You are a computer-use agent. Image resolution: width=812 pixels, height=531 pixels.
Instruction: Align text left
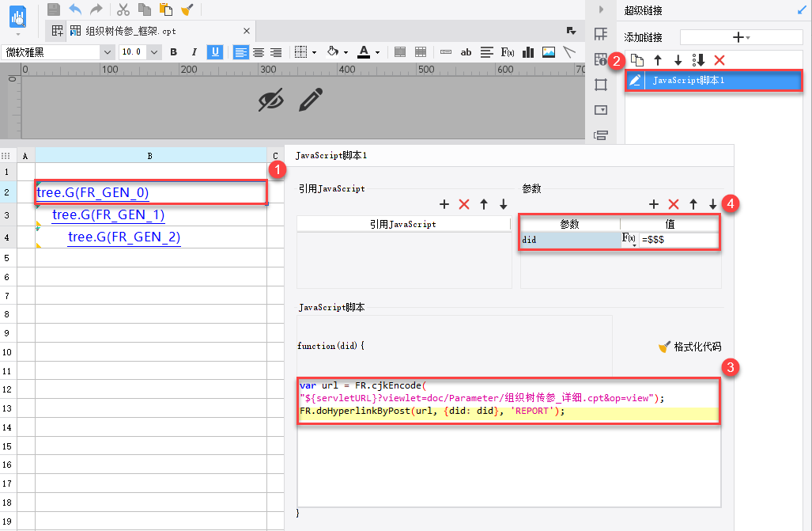click(241, 52)
